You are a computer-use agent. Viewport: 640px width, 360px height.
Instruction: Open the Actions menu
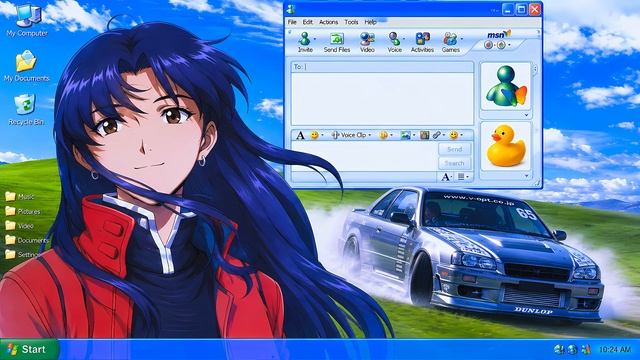pos(328,22)
